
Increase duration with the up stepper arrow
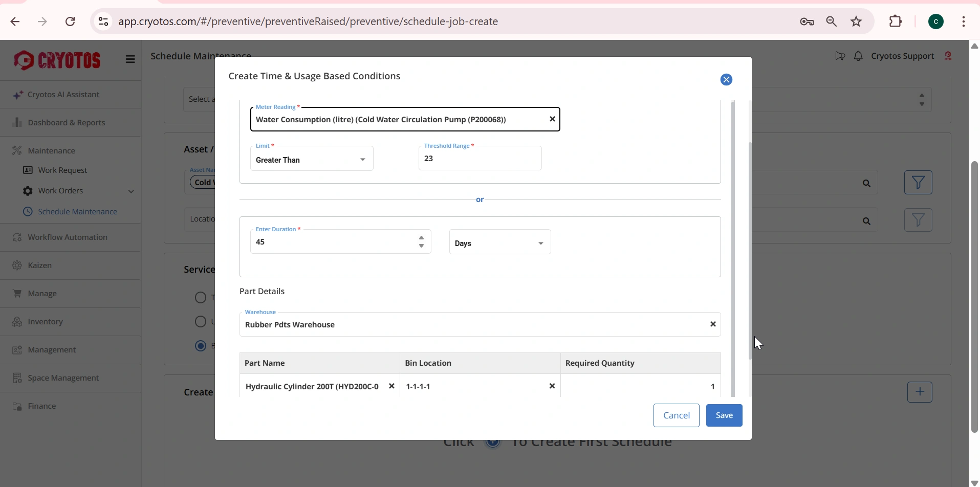coord(421,237)
